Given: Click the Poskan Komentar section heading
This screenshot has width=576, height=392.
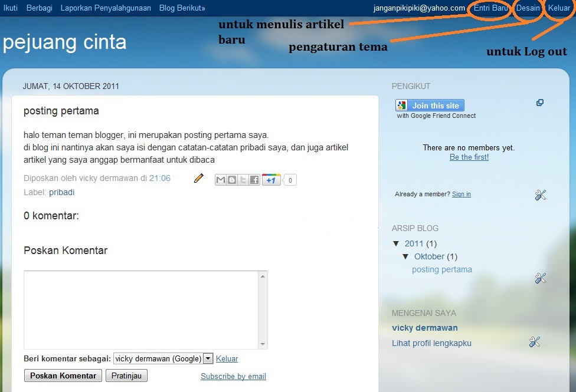Looking at the screenshot, I should [66, 251].
